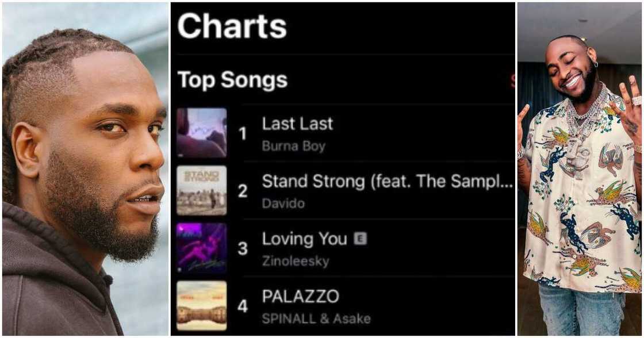The height and width of the screenshot is (338, 644).
Task: Open the Zinoleesky artist name
Action: click(x=296, y=261)
